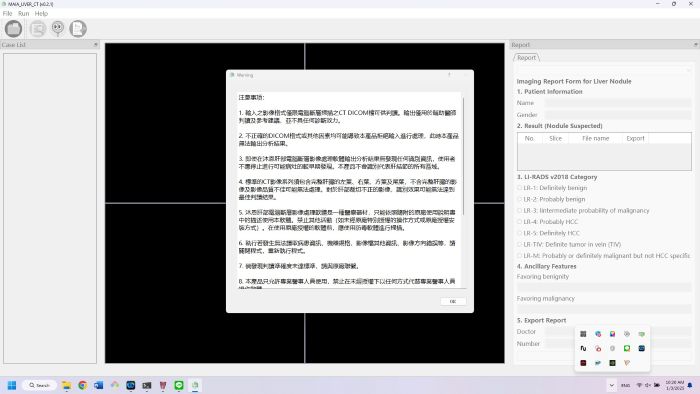Screen dimensions: 700x394
Task: Click the patient Gender field
Action: [x=618, y=115]
